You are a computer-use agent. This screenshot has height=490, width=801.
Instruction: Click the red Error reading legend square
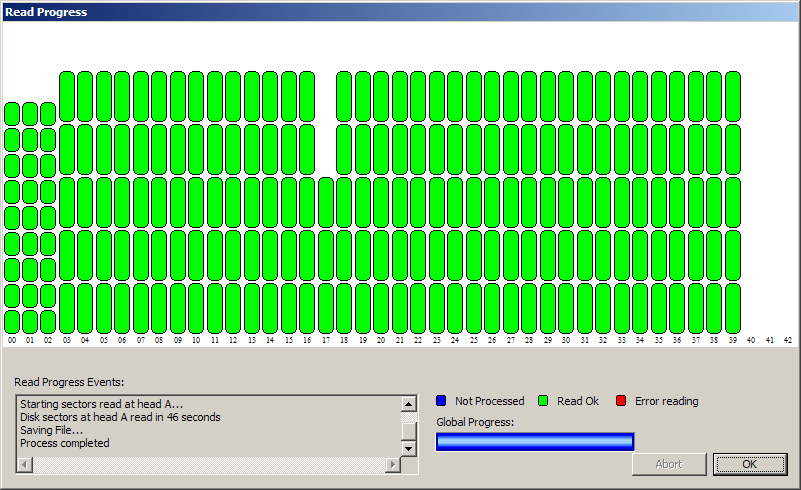(621, 401)
